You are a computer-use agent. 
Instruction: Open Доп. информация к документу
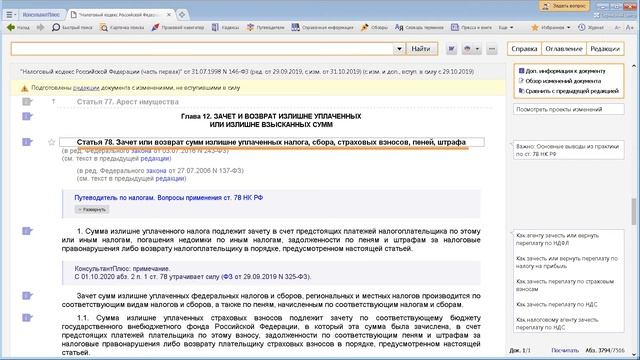coord(562,71)
